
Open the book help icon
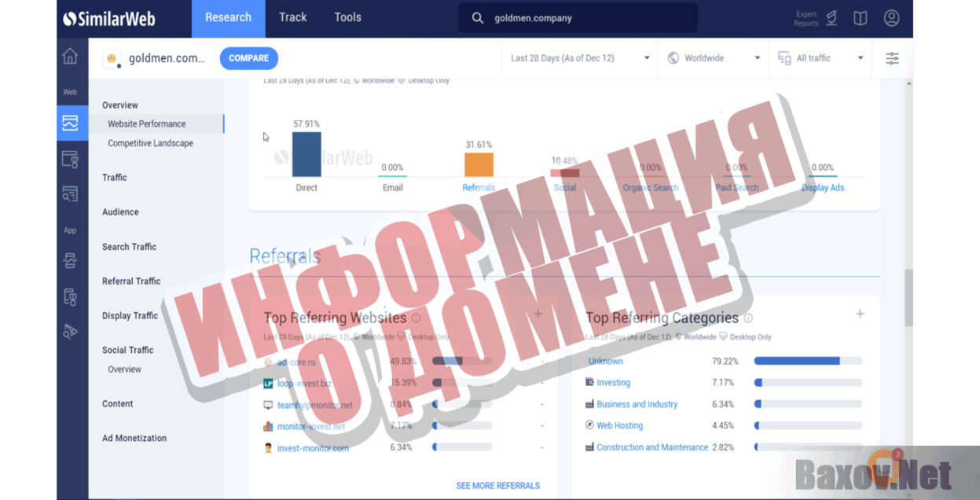pos(861,18)
